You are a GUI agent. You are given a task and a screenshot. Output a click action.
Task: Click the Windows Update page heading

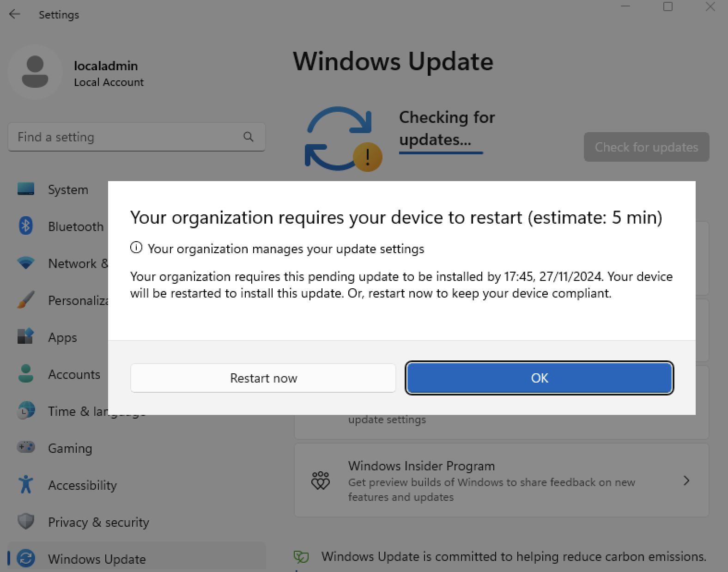393,61
